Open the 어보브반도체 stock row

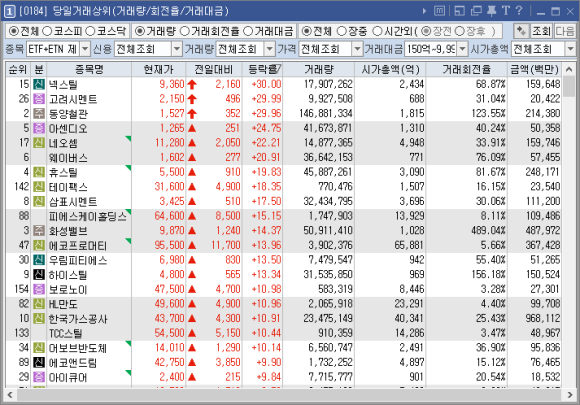click(x=283, y=348)
